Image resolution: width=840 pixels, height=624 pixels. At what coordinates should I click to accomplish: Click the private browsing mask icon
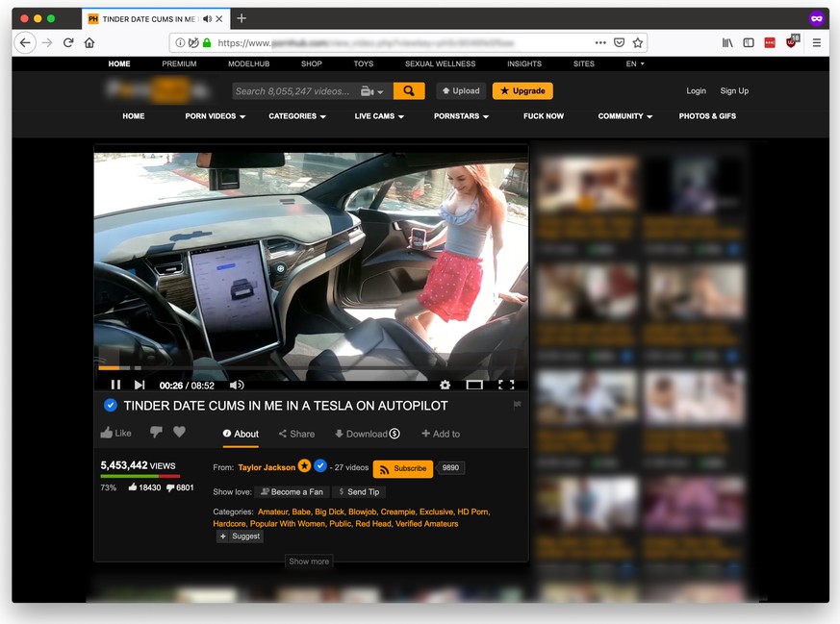coord(816,18)
